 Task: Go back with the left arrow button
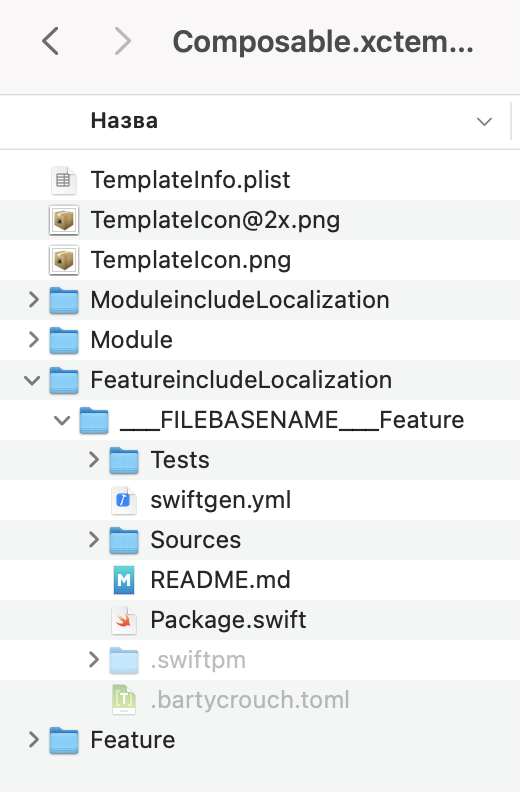point(50,41)
